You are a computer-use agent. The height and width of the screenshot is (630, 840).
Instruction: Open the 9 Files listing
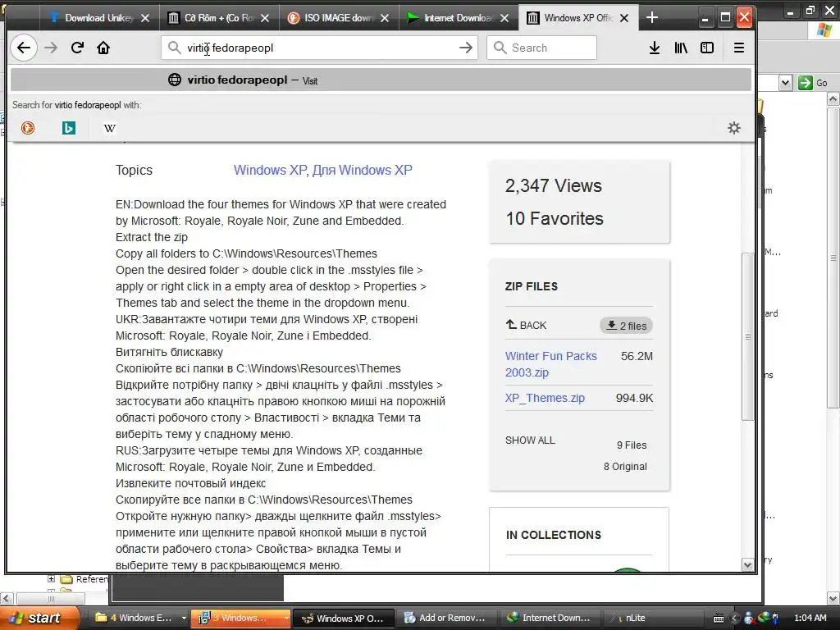[632, 445]
